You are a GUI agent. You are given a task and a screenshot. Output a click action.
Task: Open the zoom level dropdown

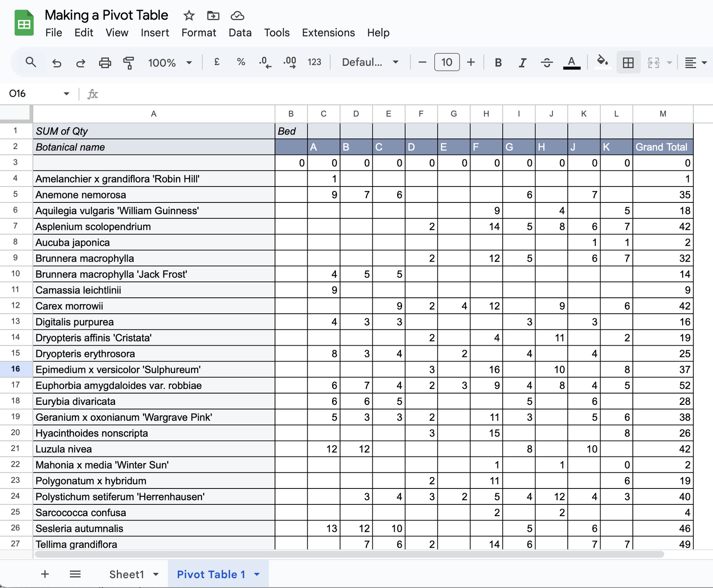click(x=170, y=62)
